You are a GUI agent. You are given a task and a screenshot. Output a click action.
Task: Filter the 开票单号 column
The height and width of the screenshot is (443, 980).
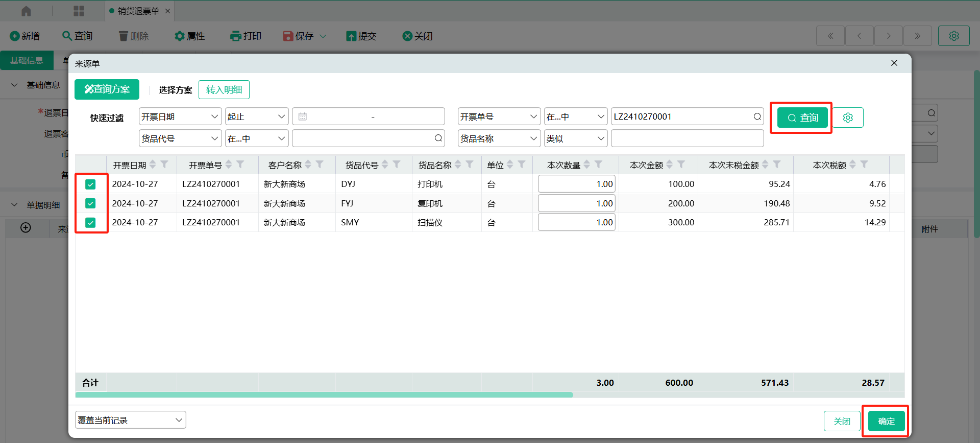pyautogui.click(x=240, y=165)
